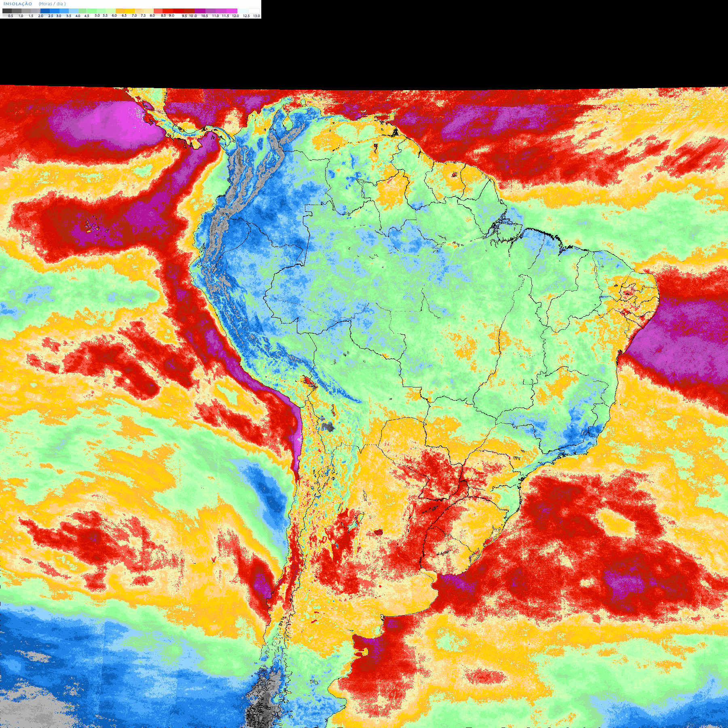Select the white 12.5 legend swatch

(254, 11)
